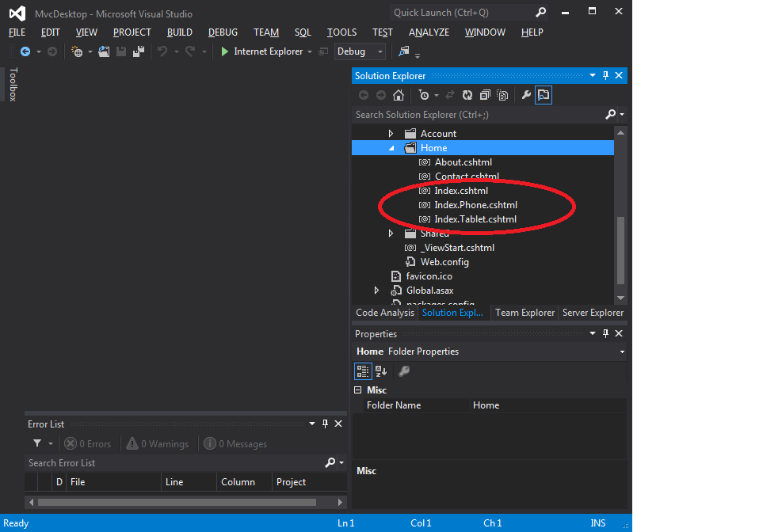Close the Error List panel
The height and width of the screenshot is (532, 782).
pos(338,424)
